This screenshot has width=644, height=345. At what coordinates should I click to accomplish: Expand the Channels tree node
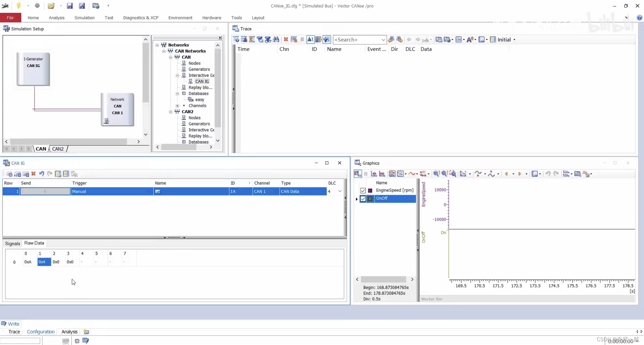tap(177, 106)
